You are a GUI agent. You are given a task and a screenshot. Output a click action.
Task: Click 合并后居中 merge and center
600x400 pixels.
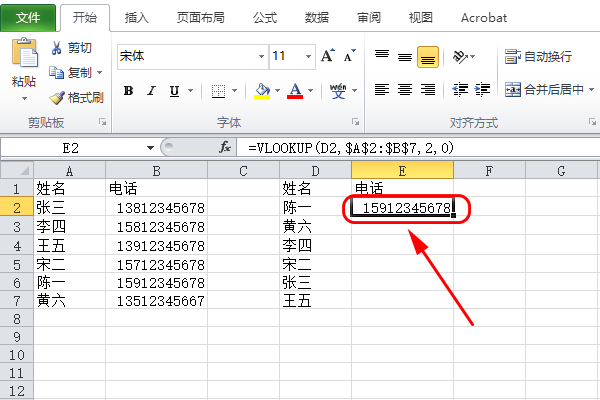[544, 90]
